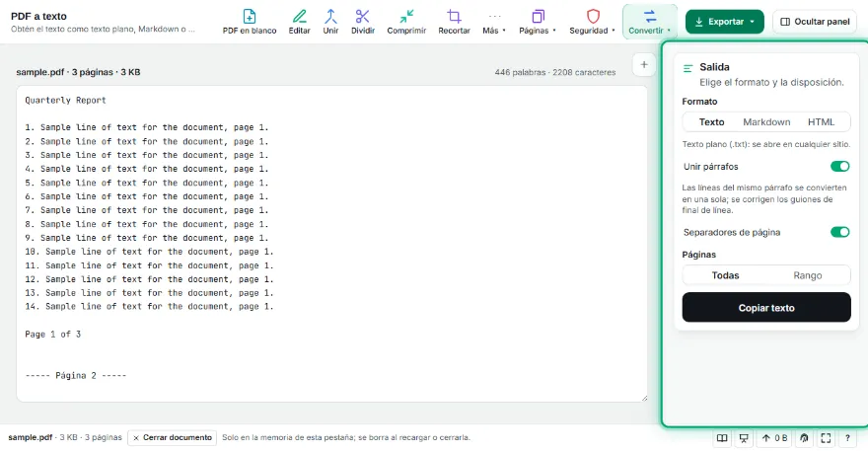Click the '446 palabras · 2208 caracteres' count
The image size is (868, 451).
pyautogui.click(x=555, y=72)
